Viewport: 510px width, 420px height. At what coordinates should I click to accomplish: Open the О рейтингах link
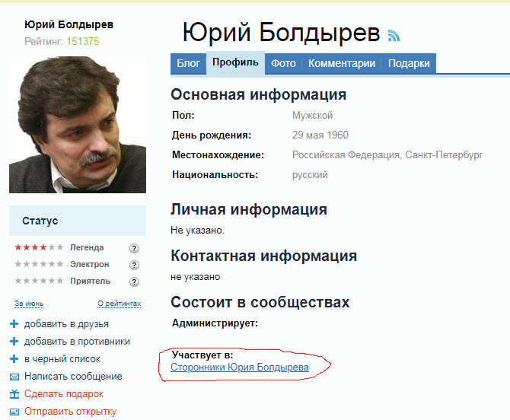[119, 304]
